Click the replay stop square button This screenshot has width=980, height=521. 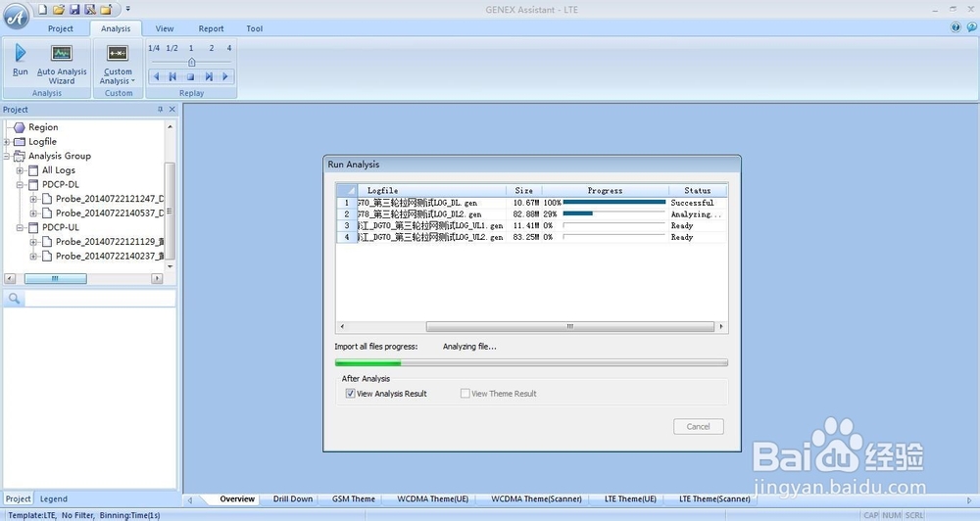pyautogui.click(x=190, y=76)
